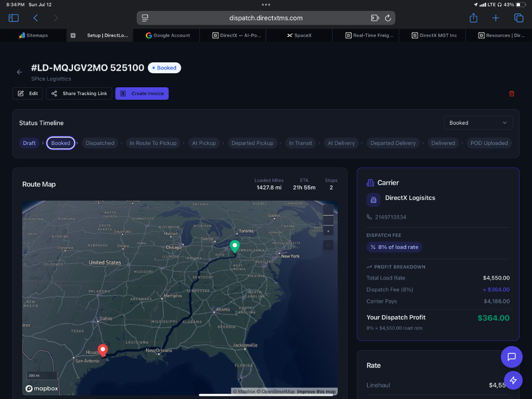The width and height of the screenshot is (532, 399).
Task: Close the Setup | DirectLo... tab
Action: (73, 35)
